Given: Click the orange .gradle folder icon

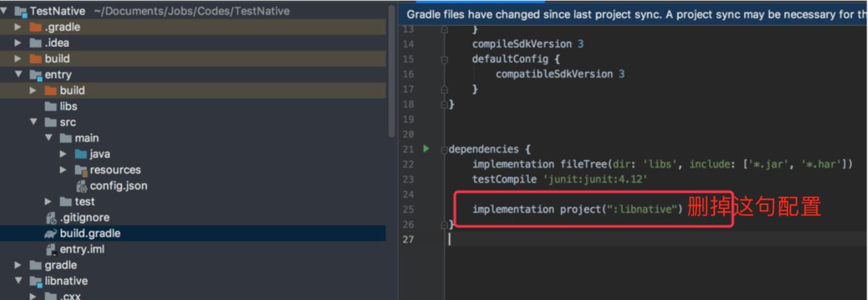Looking at the screenshot, I should pyautogui.click(x=35, y=27).
